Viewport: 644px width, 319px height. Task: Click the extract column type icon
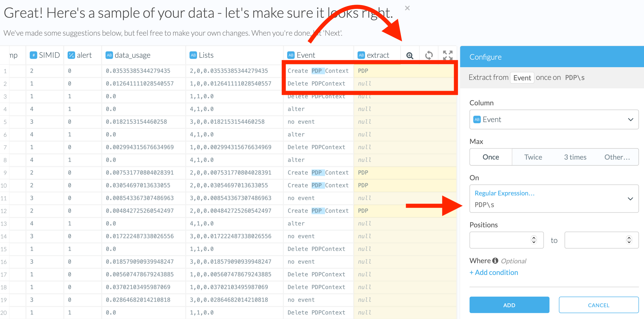pyautogui.click(x=361, y=55)
